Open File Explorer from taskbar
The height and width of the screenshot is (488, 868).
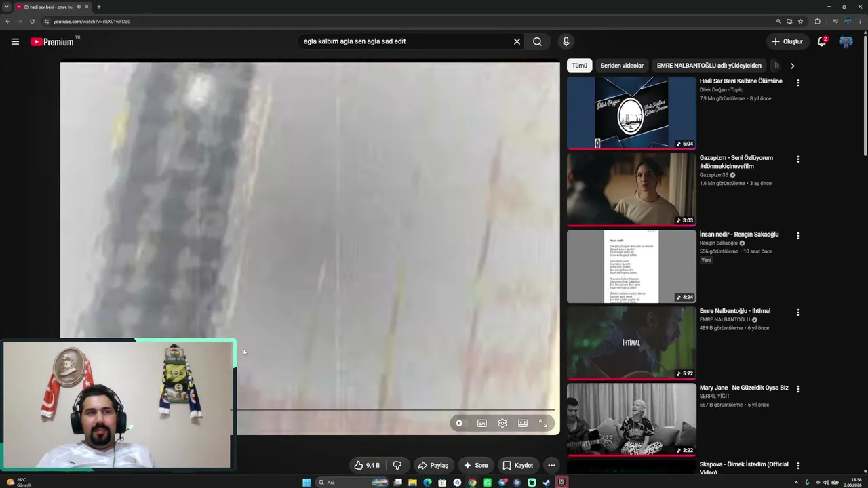412,483
